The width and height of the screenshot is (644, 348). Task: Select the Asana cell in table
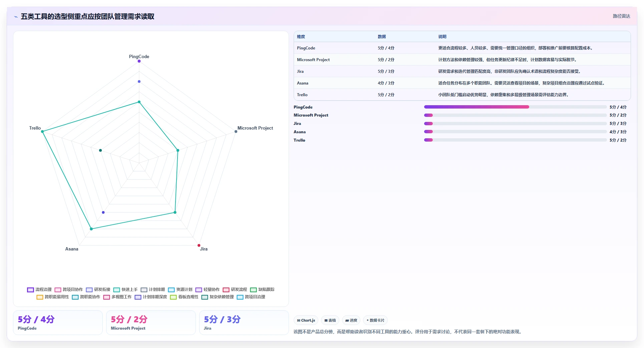point(303,83)
